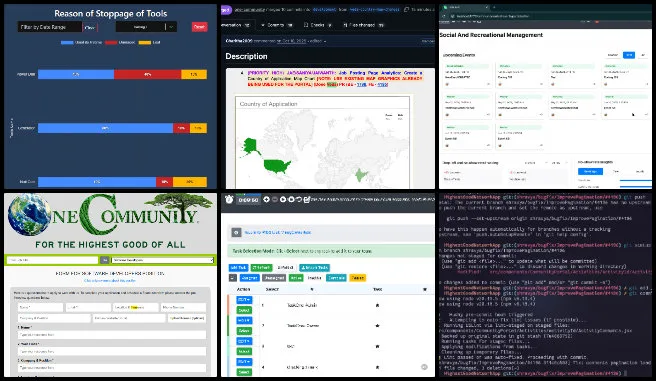The width and height of the screenshot is (656, 381).
Task: Expand the EDIT dropdown in task row 2
Action: click(244, 320)
